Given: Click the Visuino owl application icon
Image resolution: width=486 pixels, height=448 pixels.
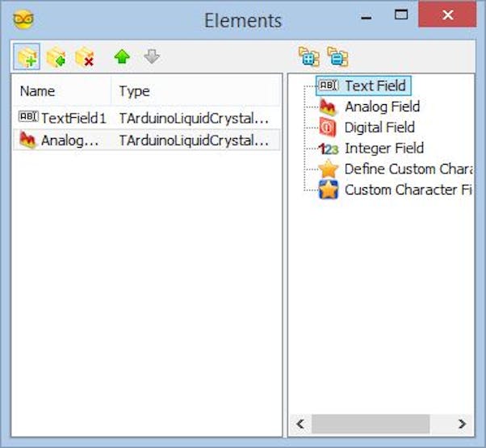Looking at the screenshot, I should [x=23, y=19].
